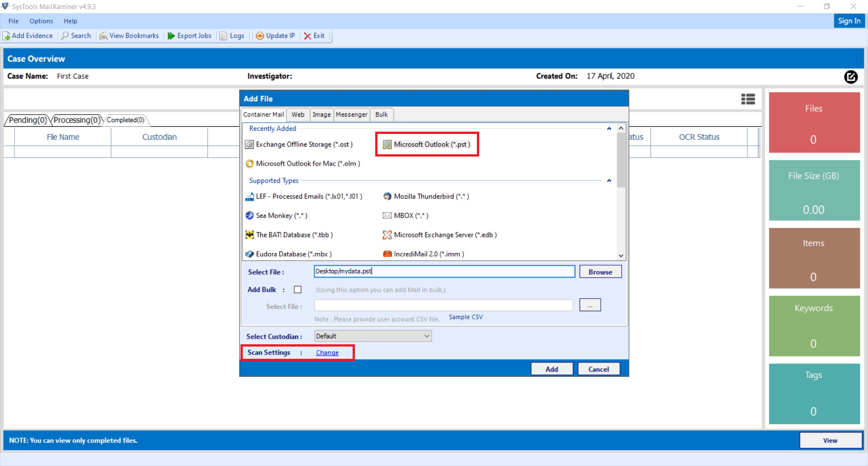Select MBOX file type

(406, 215)
